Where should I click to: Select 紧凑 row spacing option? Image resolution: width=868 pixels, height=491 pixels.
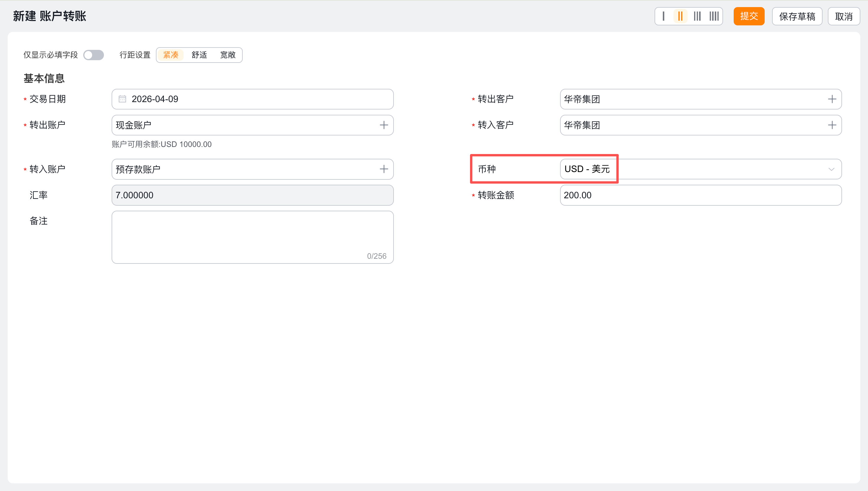(171, 55)
